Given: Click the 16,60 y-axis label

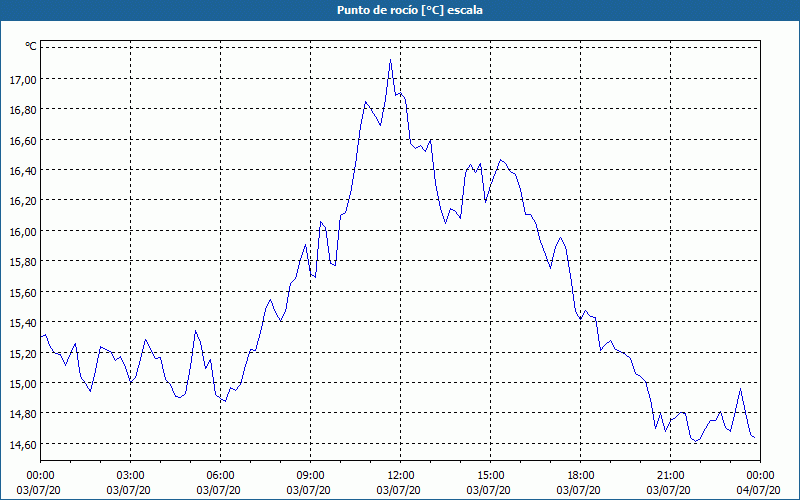Looking at the screenshot, I should (x=22, y=140).
